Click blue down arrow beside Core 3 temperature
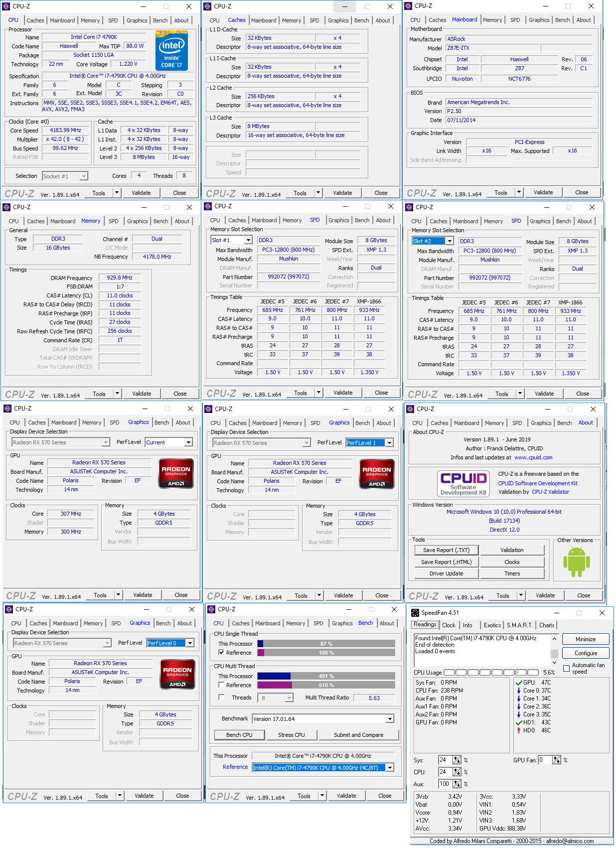616x848 pixels. (519, 714)
